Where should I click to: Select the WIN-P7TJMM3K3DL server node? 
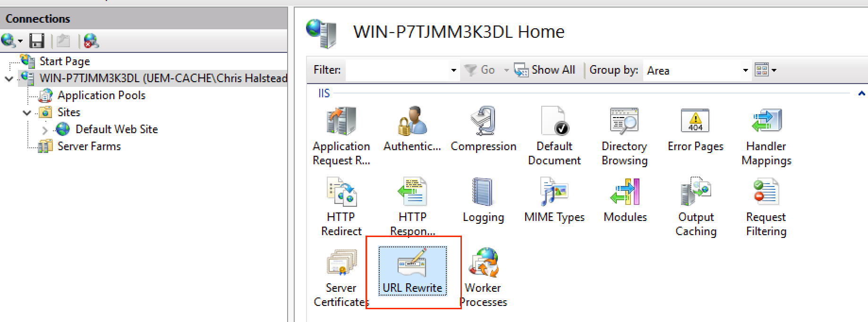click(163, 78)
